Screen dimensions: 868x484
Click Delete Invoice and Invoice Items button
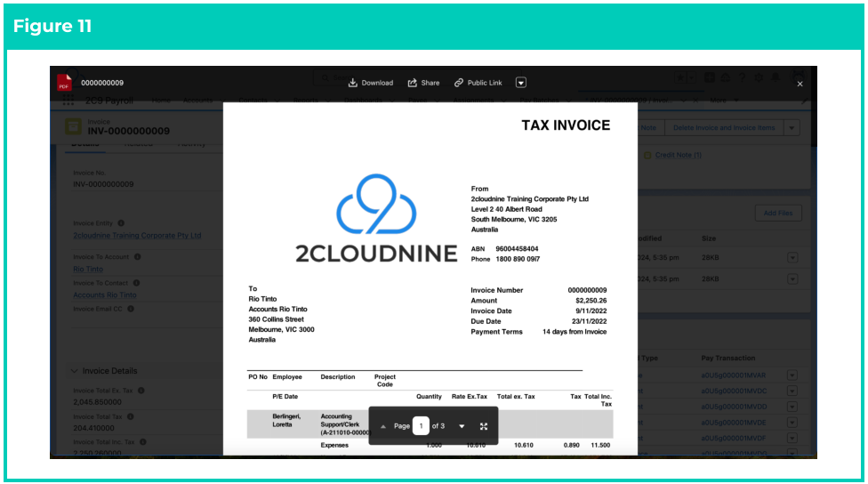point(724,128)
